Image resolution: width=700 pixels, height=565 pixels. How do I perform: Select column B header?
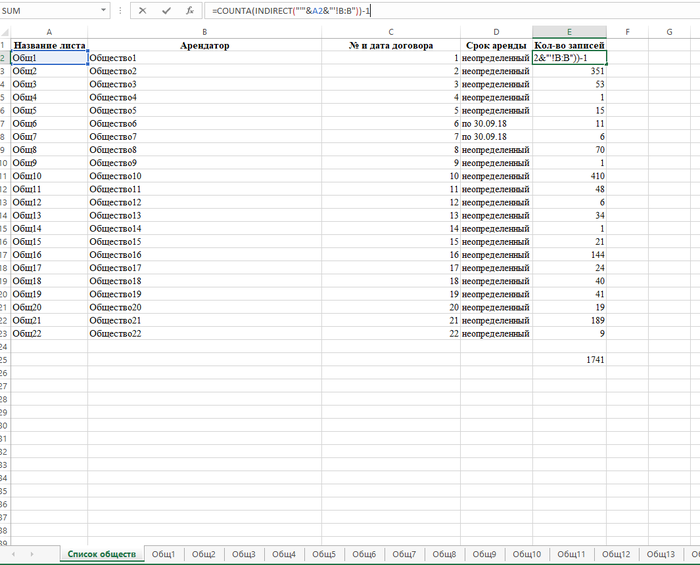tap(204, 32)
